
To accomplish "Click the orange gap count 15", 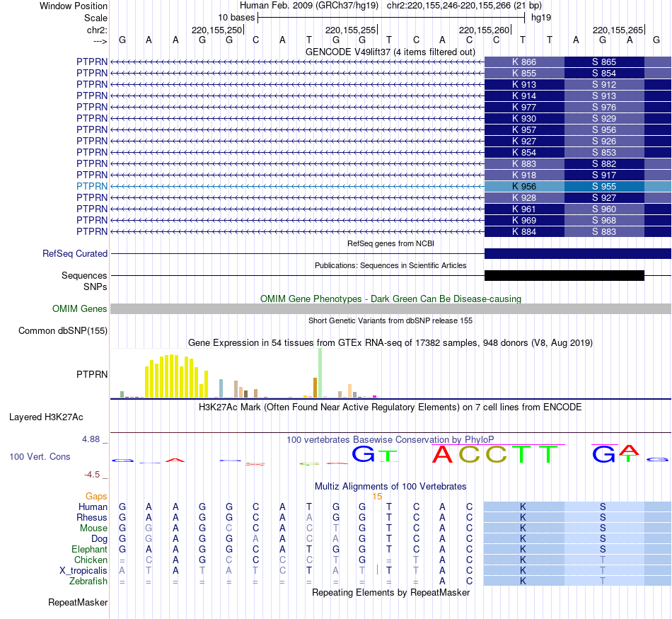I will click(x=377, y=497).
